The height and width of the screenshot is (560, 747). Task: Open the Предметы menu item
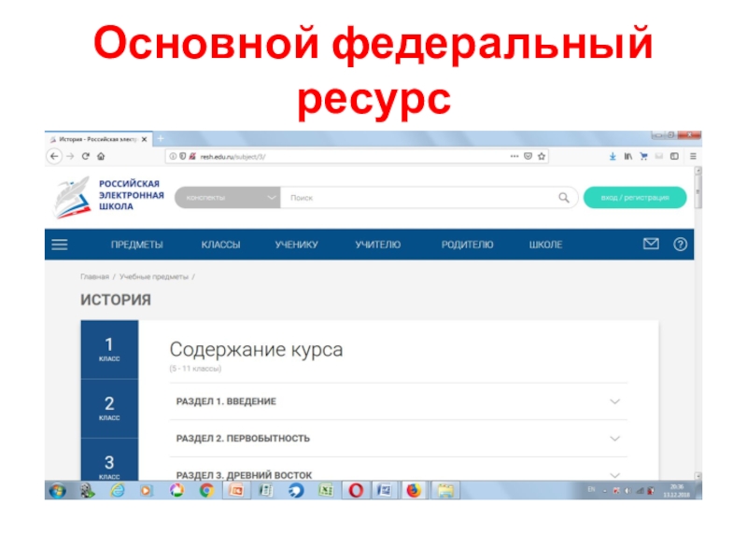click(x=136, y=245)
